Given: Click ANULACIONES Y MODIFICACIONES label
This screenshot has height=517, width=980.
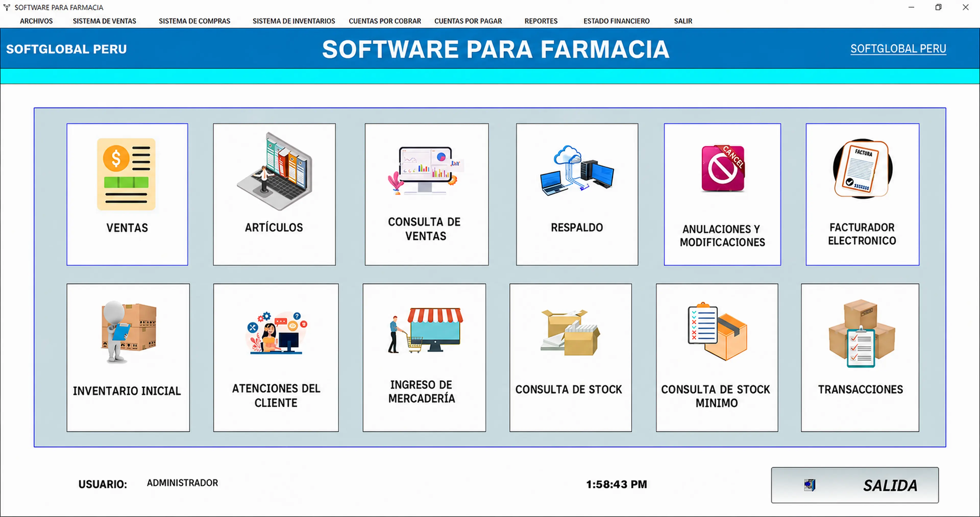Looking at the screenshot, I should click(x=722, y=236).
